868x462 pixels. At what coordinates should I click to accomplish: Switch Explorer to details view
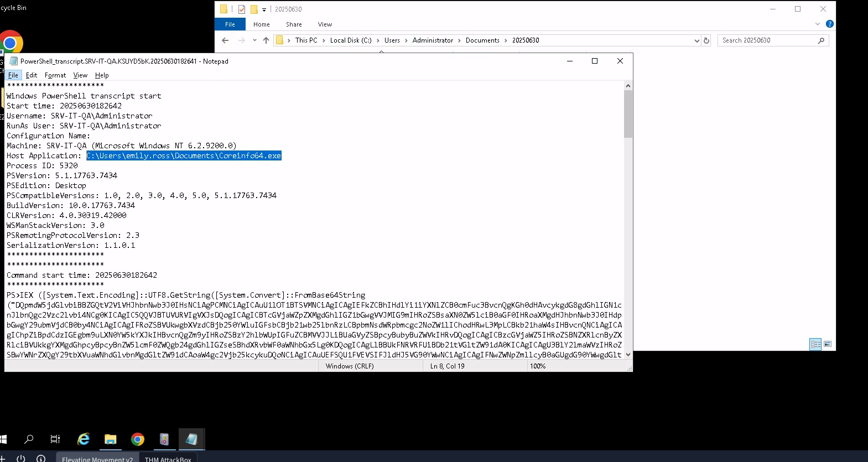coord(815,344)
